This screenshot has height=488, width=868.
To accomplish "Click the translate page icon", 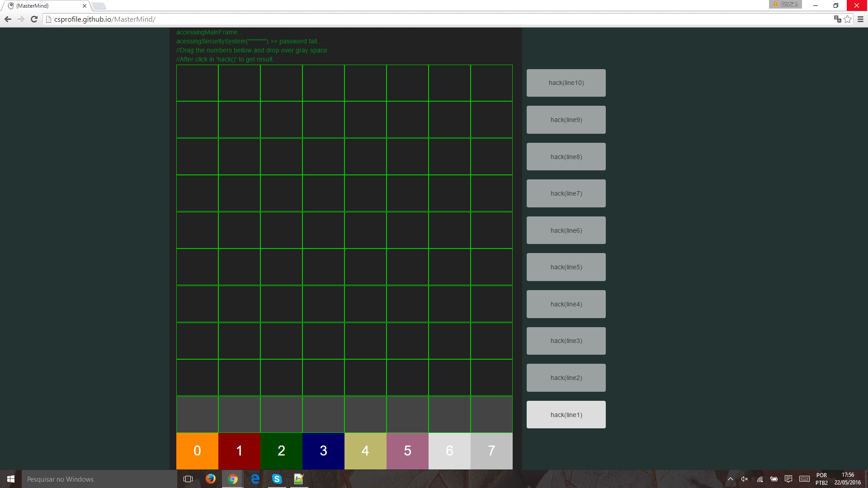I will coord(837,19).
